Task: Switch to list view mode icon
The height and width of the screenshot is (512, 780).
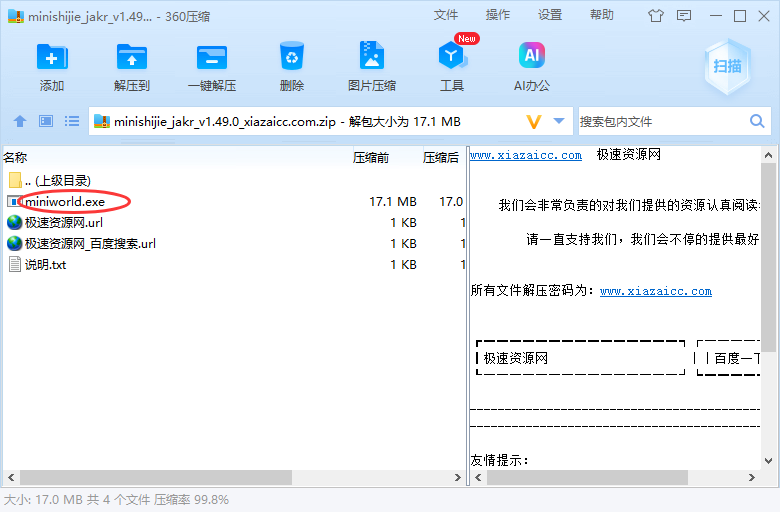Action: click(72, 121)
